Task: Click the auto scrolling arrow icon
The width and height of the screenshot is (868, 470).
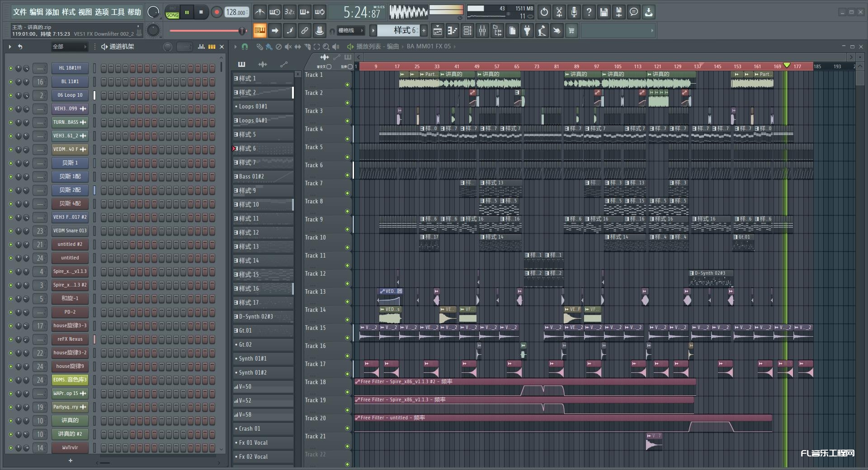Action: pyautogui.click(x=274, y=31)
